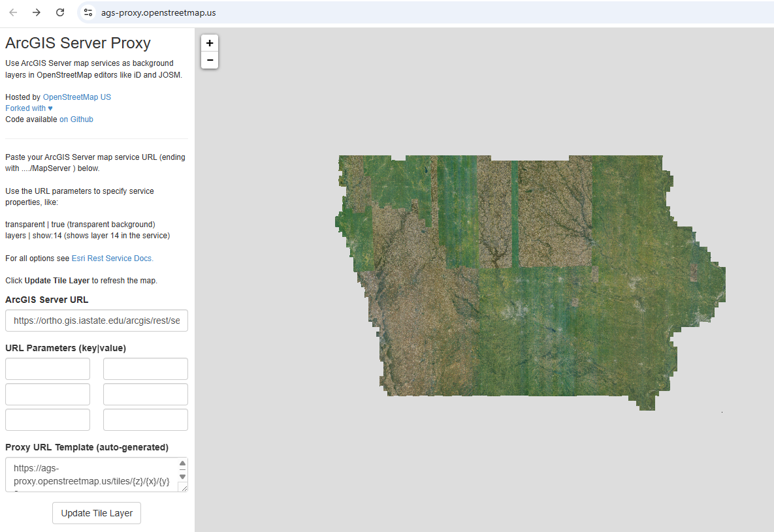The image size is (774, 532).
Task: Open the OpenStreetMap US link
Action: 76,97
